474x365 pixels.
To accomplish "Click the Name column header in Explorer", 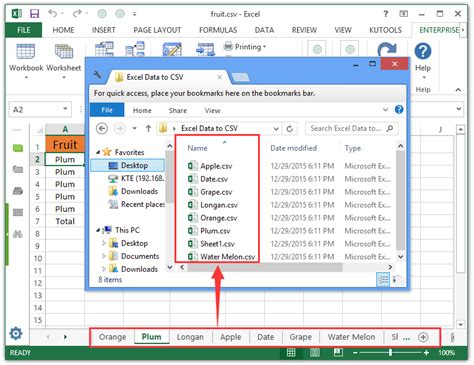I will coord(197,148).
